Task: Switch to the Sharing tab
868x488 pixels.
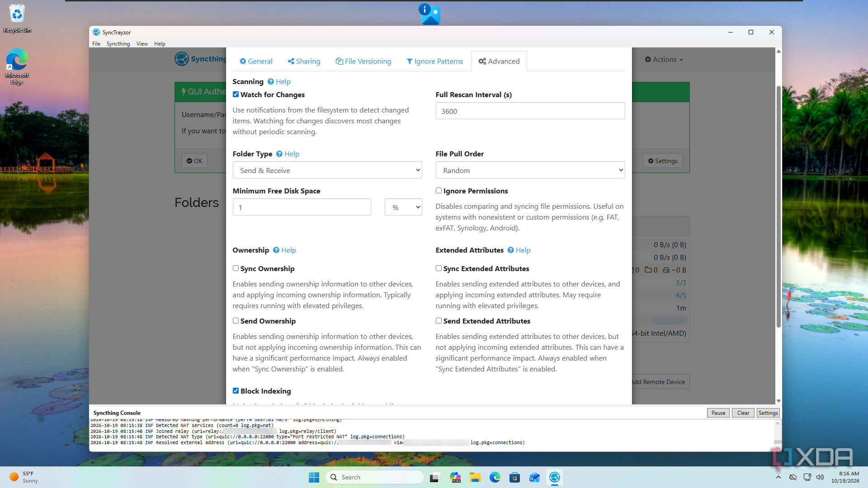Action: point(304,61)
